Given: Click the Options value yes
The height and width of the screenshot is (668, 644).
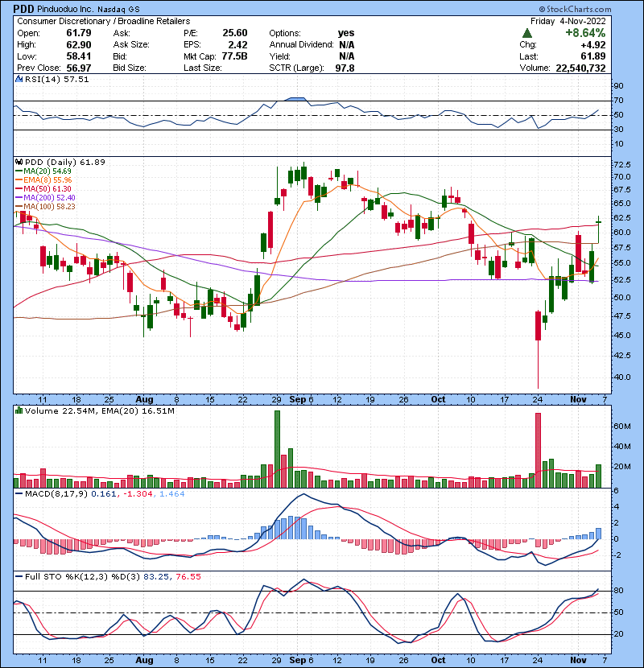Looking at the screenshot, I should [x=346, y=33].
